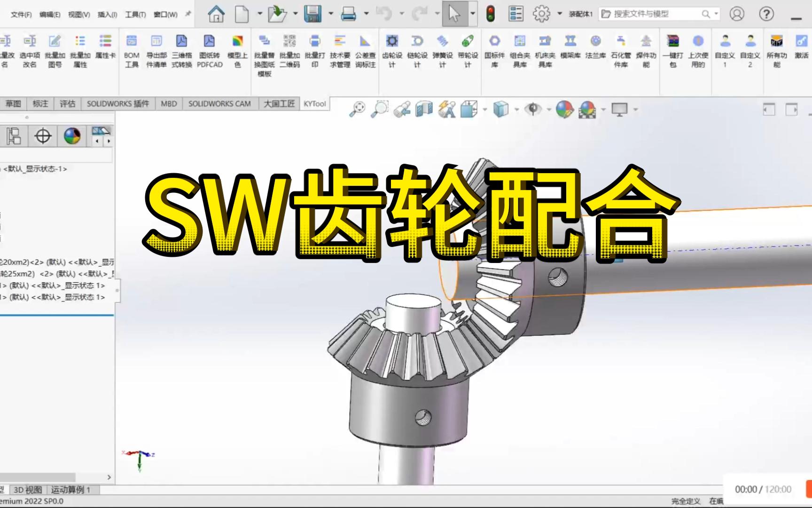Switch to the SOLIDWORKS CAM tab
This screenshot has width=812, height=508.
[220, 103]
